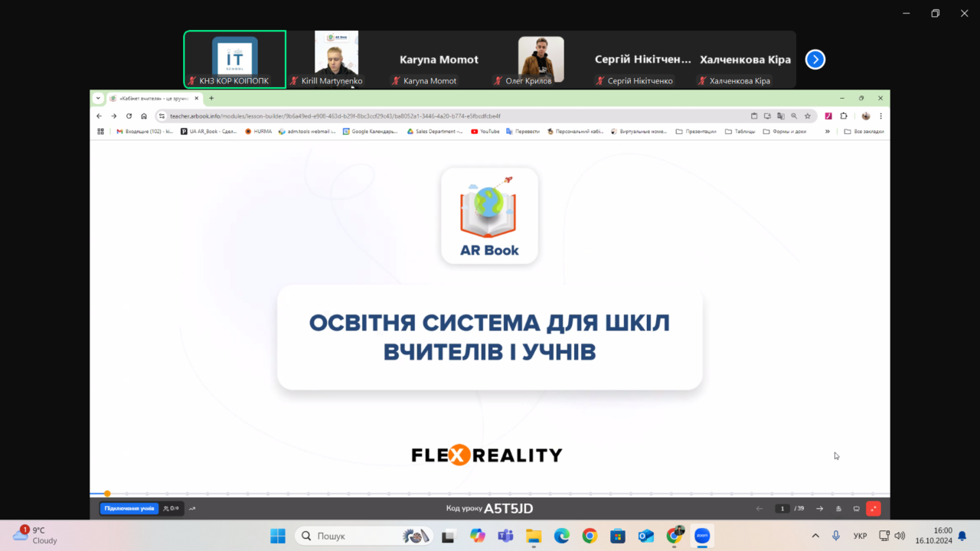
Task: Select the КНЗ КОР КОІПОПК participant tile
Action: point(235,60)
